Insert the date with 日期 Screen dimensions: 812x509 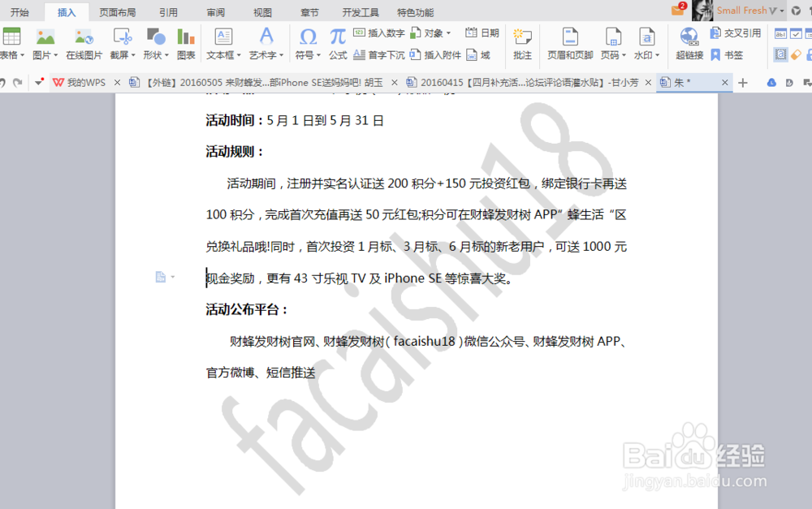click(x=482, y=33)
